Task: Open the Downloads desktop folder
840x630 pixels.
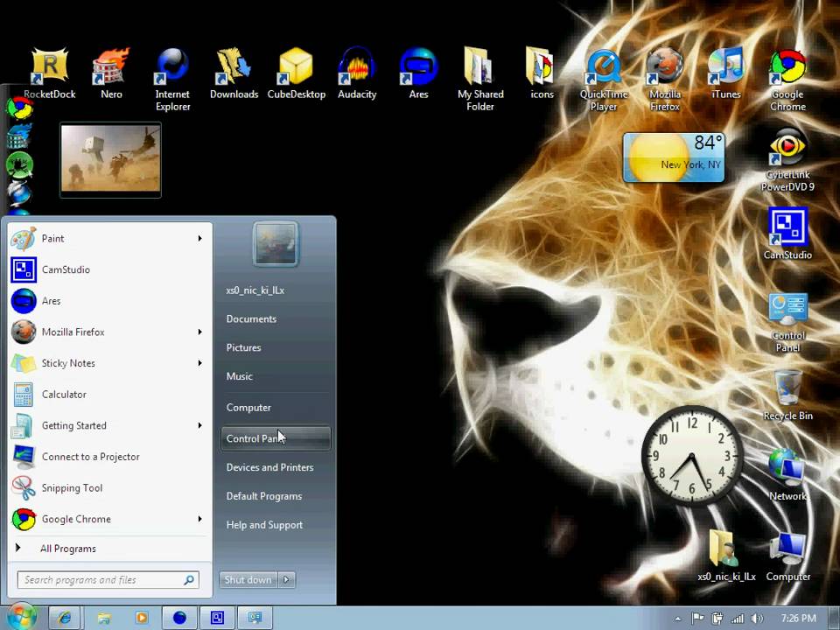Action: click(x=234, y=73)
